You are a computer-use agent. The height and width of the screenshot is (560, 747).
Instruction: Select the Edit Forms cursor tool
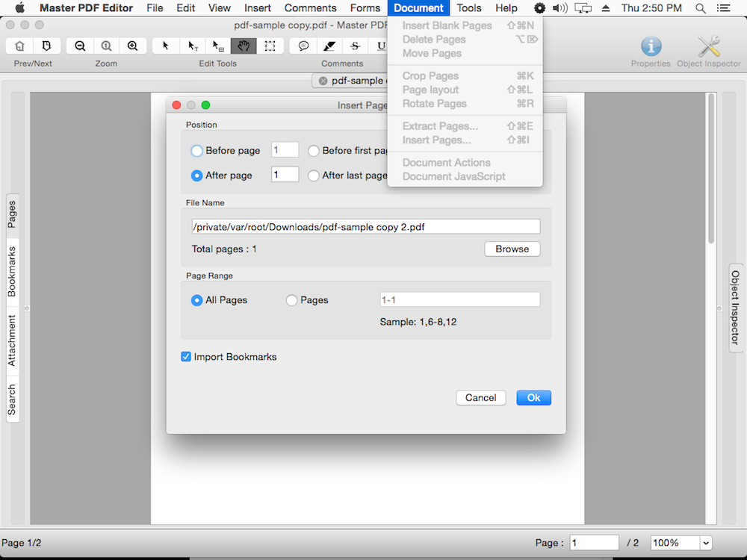point(218,46)
